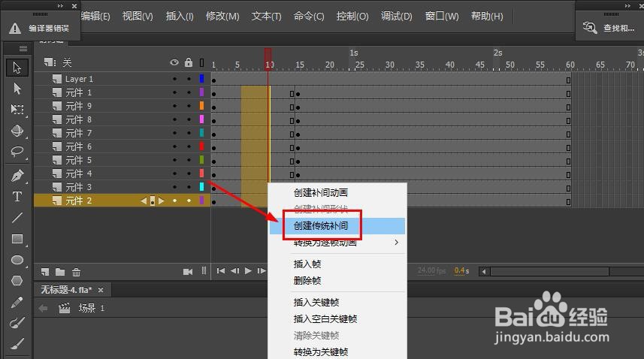Select the Paint Brush tool

pos(17,323)
